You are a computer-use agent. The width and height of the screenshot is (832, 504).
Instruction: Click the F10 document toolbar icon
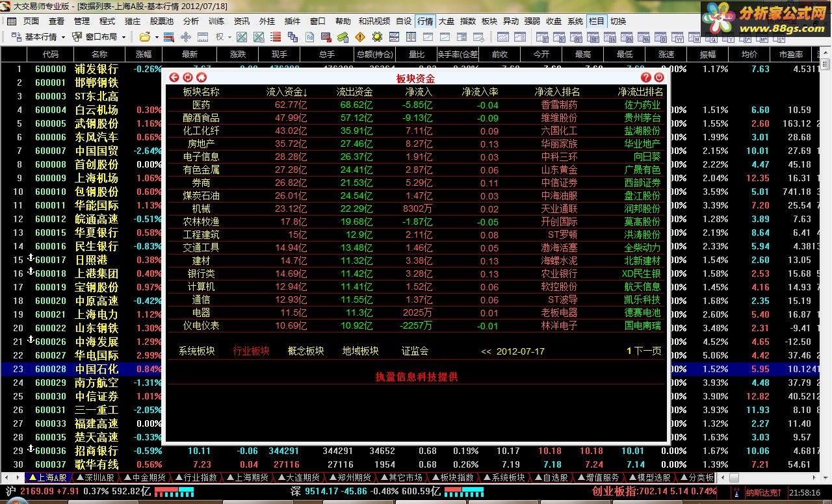click(309, 37)
